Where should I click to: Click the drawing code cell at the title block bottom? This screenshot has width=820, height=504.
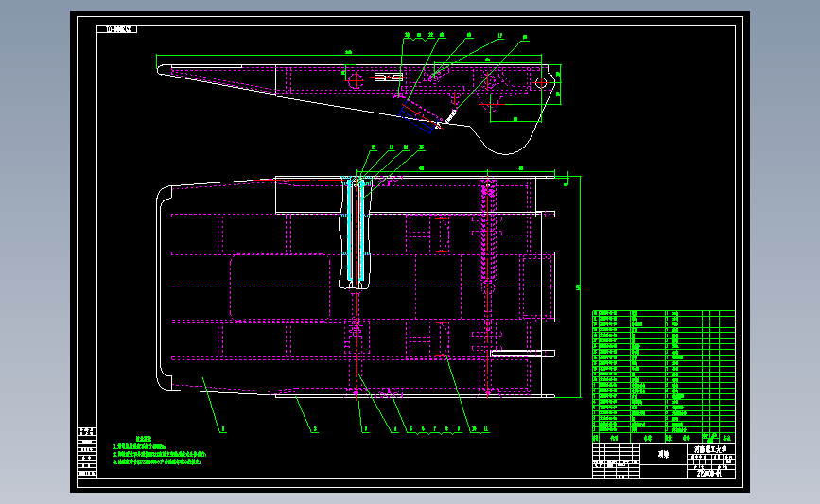710,473
